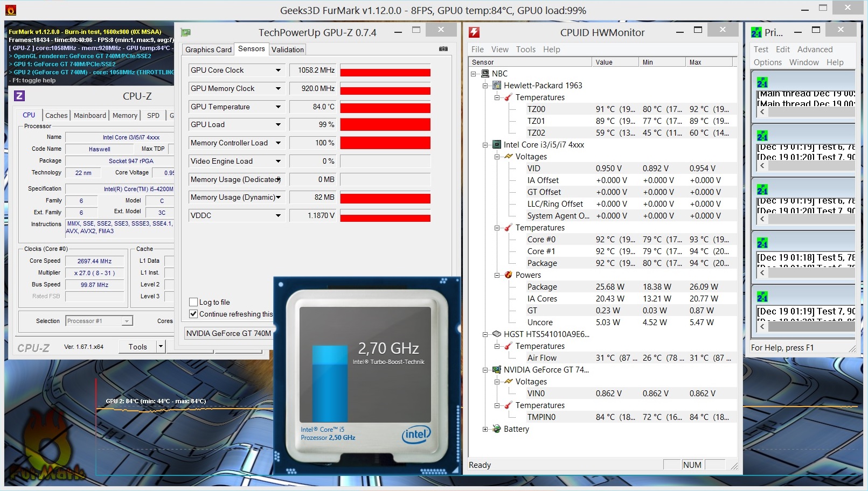Switch to GPU-Z Graphics Card tab

(209, 50)
